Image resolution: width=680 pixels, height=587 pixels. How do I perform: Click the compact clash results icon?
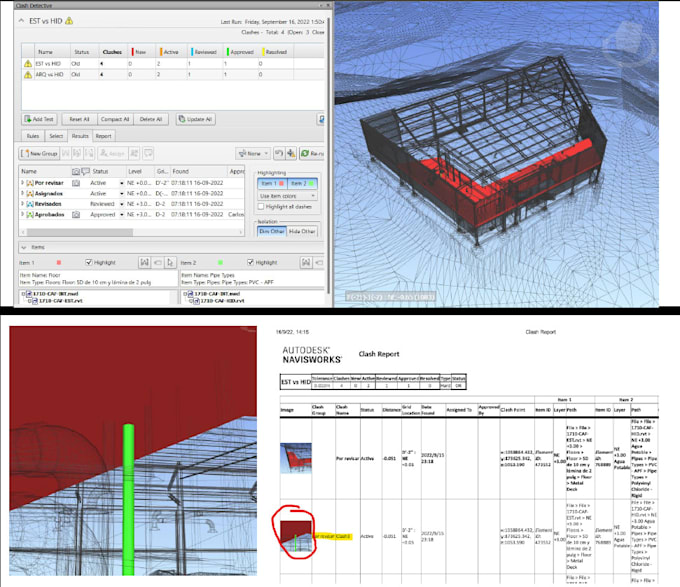click(x=291, y=153)
